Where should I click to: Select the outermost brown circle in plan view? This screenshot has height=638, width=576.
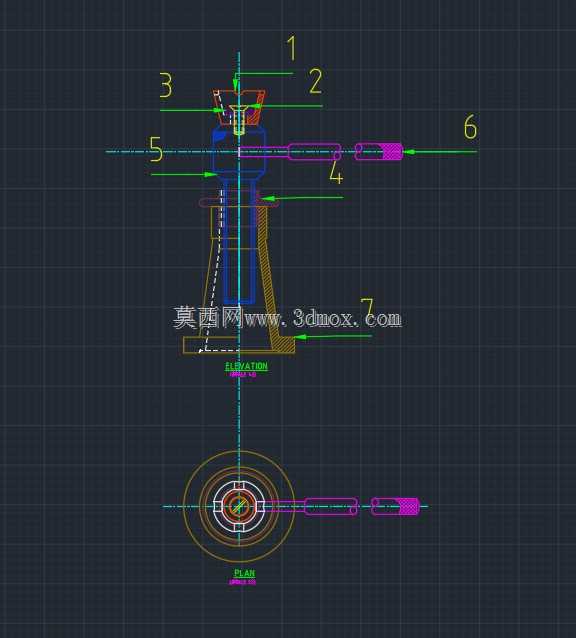pos(239,507)
